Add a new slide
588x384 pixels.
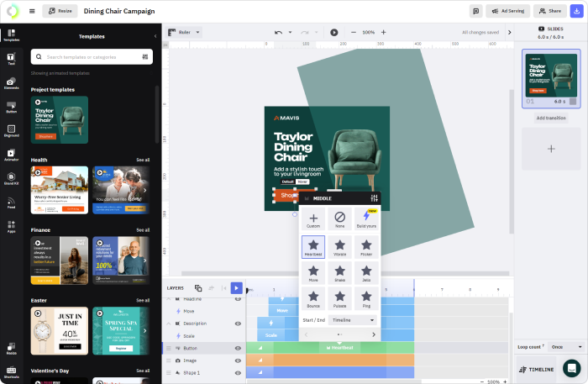(551, 149)
